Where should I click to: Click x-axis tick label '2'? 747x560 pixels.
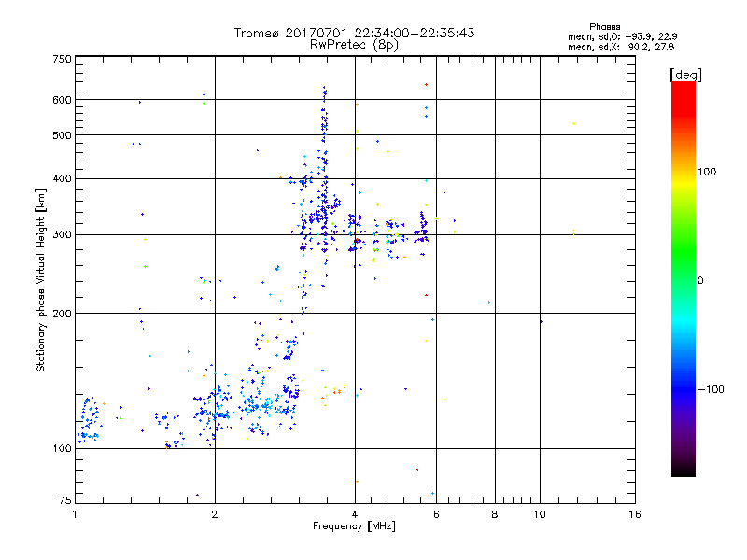point(215,514)
